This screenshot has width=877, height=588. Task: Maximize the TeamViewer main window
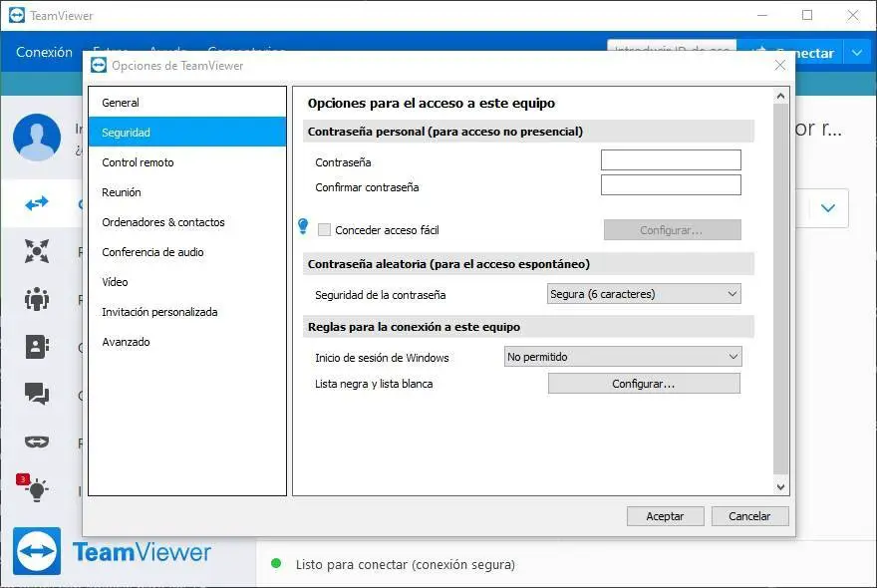[807, 15]
